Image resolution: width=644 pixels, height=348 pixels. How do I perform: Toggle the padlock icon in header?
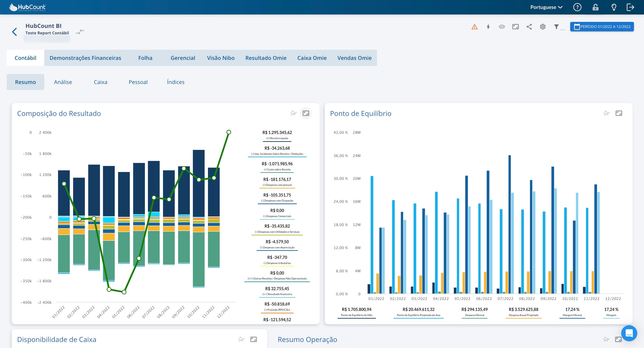(x=595, y=7)
